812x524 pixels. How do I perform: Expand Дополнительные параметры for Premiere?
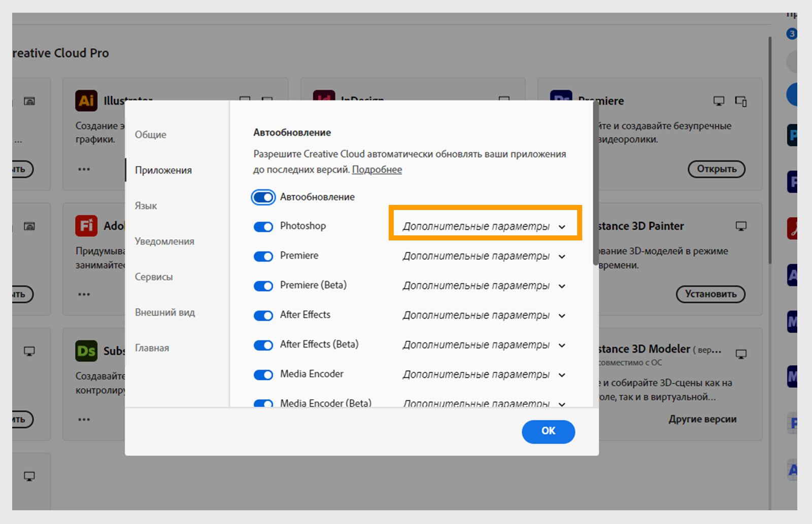point(484,256)
